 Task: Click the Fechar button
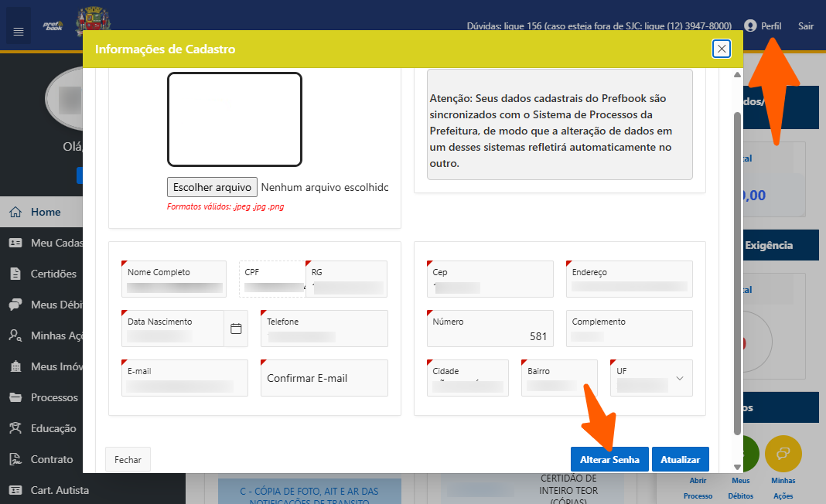click(x=128, y=459)
